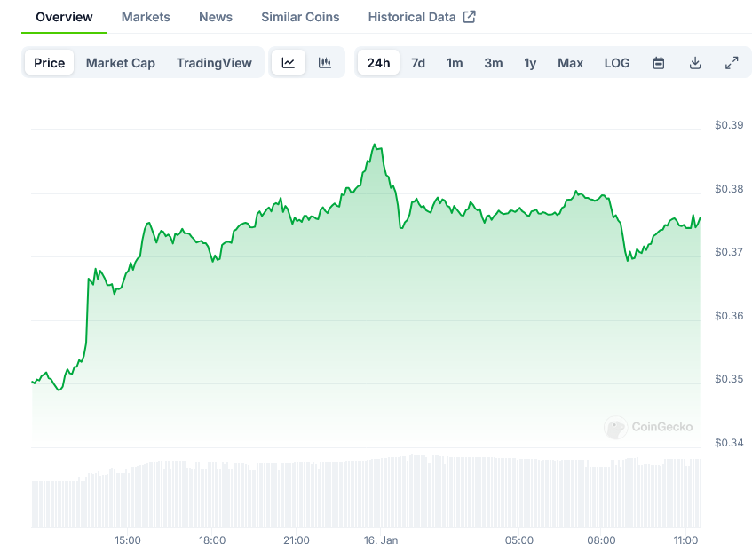
Task: Go to the News tab
Action: [216, 17]
